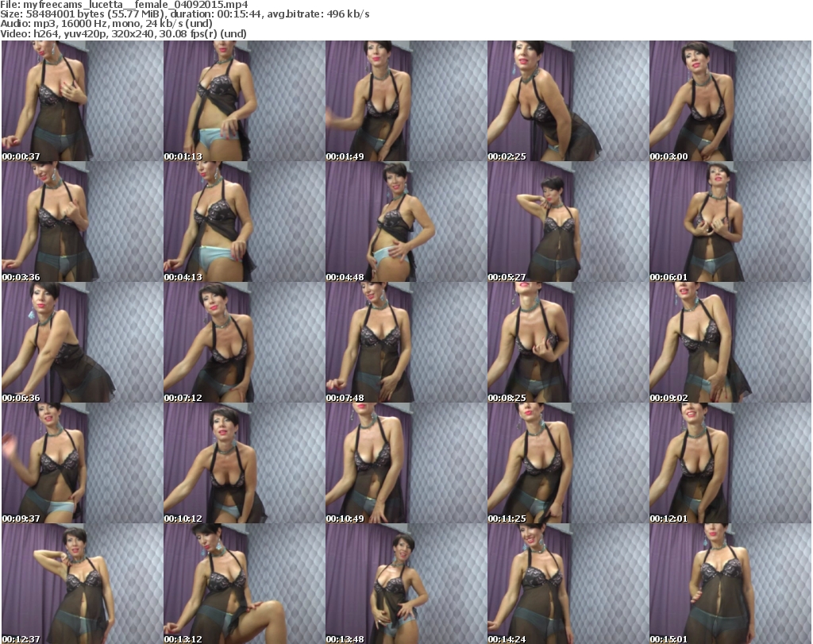Select the Audio mp3 info line

pos(106,24)
